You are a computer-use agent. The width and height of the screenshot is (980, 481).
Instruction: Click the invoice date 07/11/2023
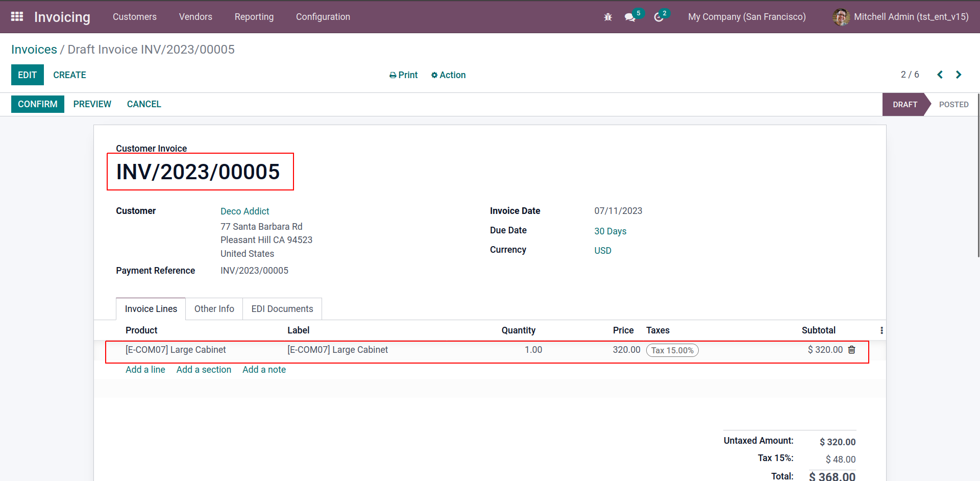click(618, 211)
